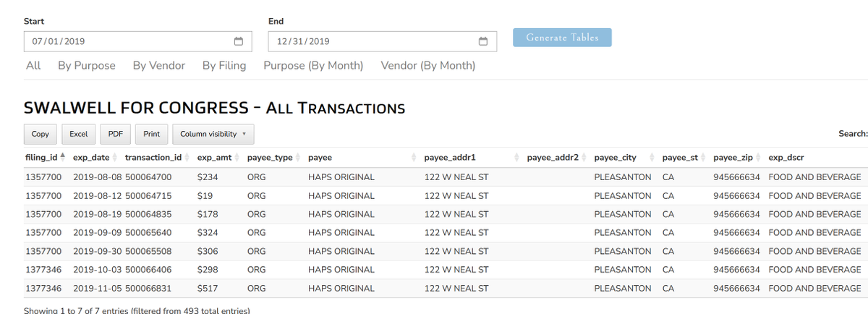Viewport: 868px width, 314px height.
Task: Select transaction_id cell 500065508
Action: click(148, 251)
